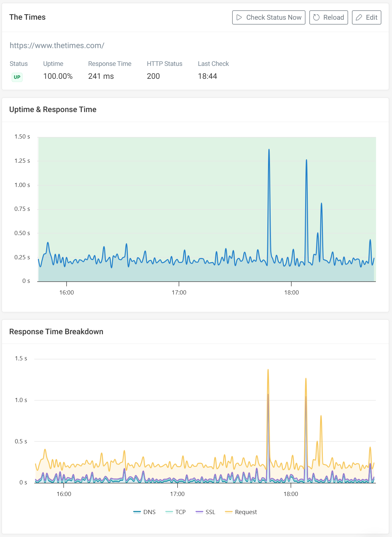Click the Last Check label
The height and width of the screenshot is (537, 392).
click(x=213, y=64)
